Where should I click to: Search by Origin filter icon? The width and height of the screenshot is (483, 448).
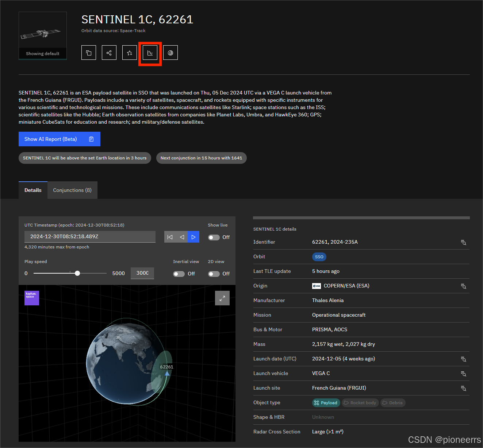(x=463, y=286)
